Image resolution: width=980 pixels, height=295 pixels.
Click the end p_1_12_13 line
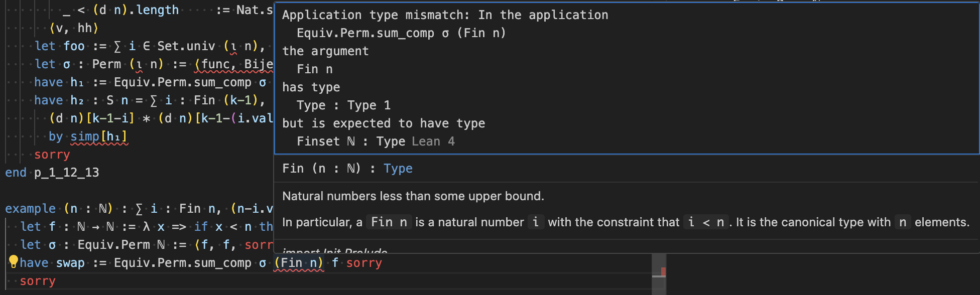(x=52, y=173)
